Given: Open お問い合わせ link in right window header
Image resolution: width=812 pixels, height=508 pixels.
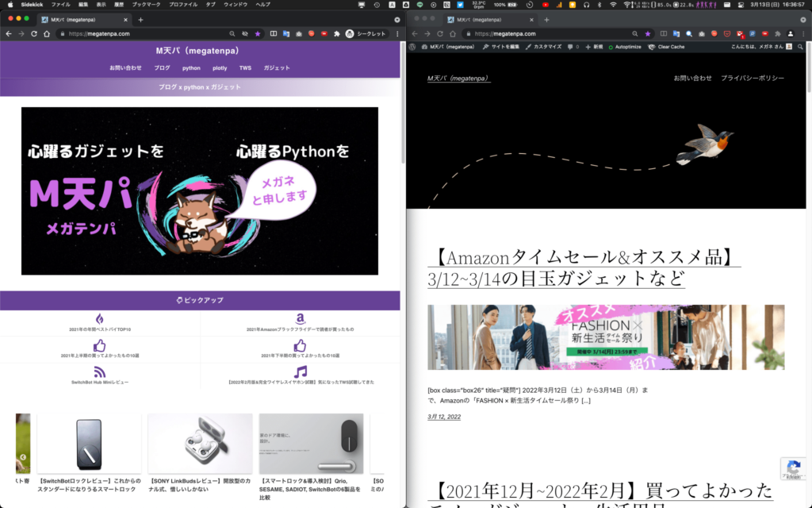Looking at the screenshot, I should pos(692,79).
